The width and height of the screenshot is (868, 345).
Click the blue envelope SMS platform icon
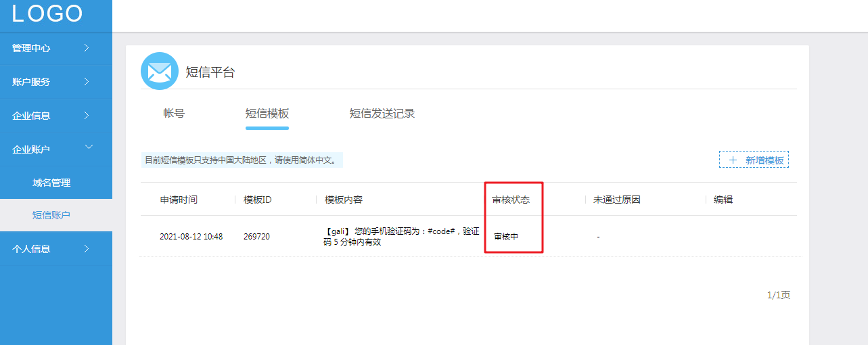point(159,71)
